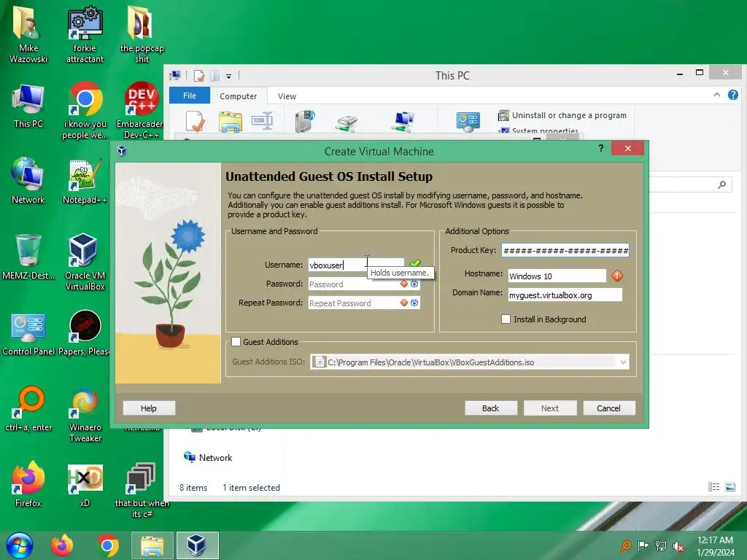
Task: Click the Open ribbon icon in This PC
Action: 231,121
